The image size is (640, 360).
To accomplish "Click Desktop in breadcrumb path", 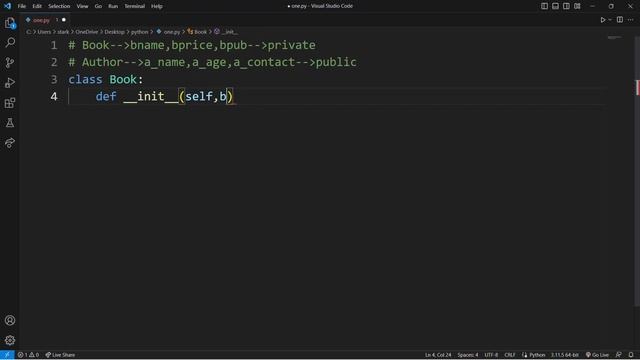I will click(114, 31).
